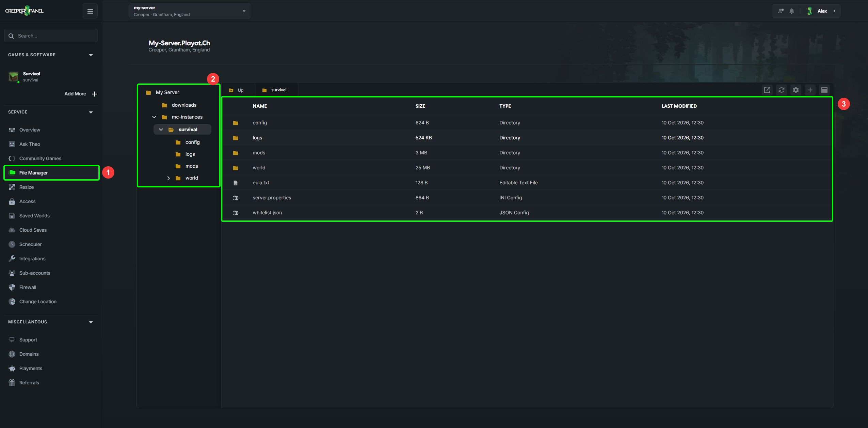Click the Add More plus icon
This screenshot has height=428, width=868.
pyautogui.click(x=95, y=94)
